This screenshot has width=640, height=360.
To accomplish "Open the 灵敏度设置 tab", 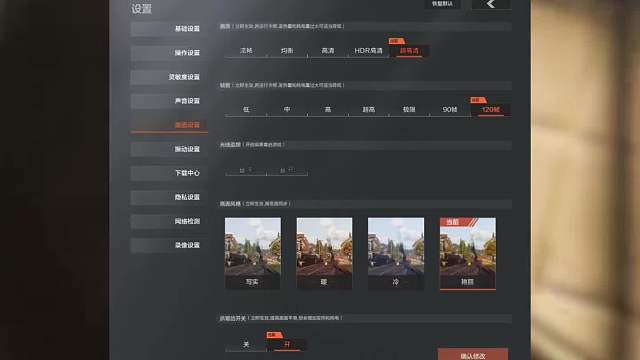I will [x=169, y=77].
